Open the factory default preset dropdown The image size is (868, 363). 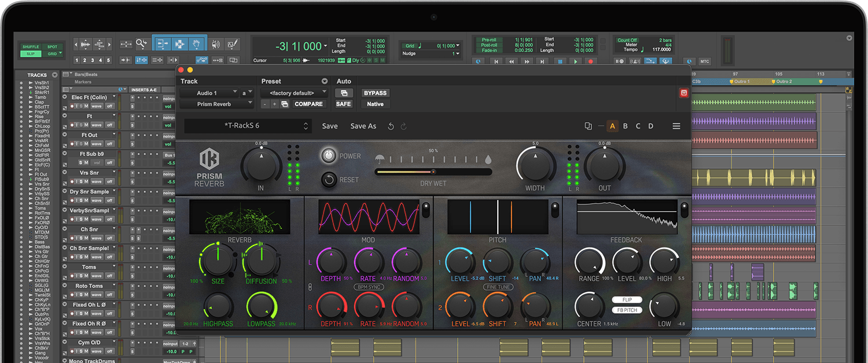click(x=292, y=93)
